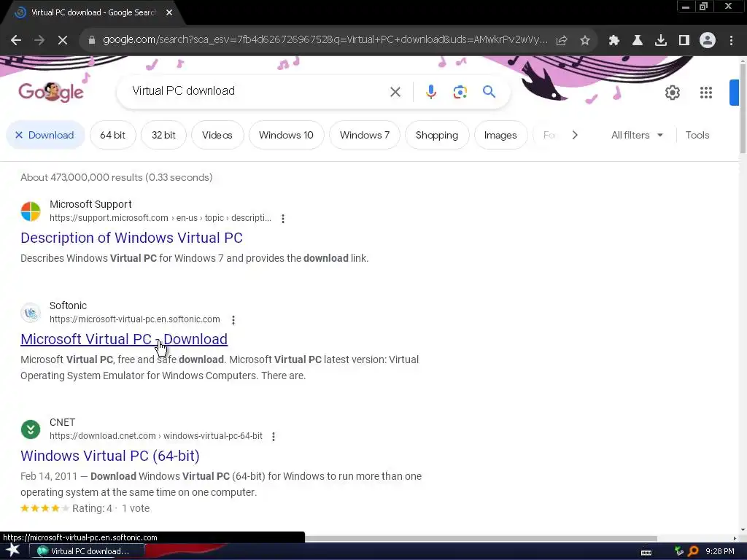
Task: Select the Virtual PC download browser tab
Action: (x=93, y=13)
